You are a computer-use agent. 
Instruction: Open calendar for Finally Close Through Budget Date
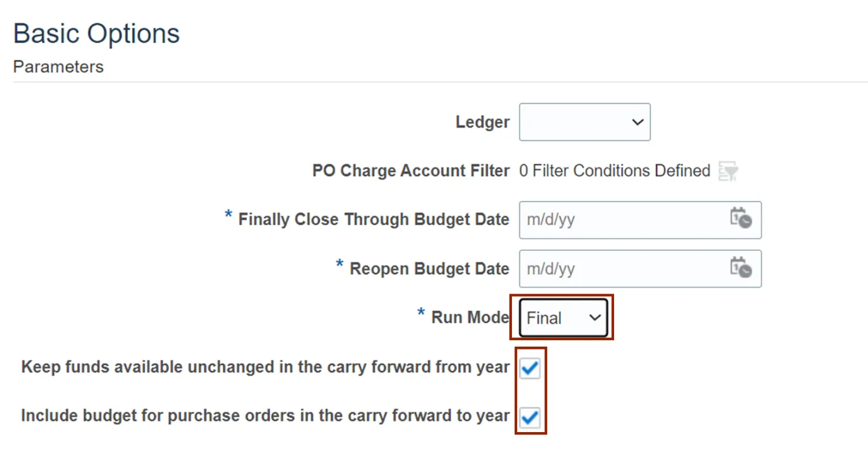tap(741, 220)
